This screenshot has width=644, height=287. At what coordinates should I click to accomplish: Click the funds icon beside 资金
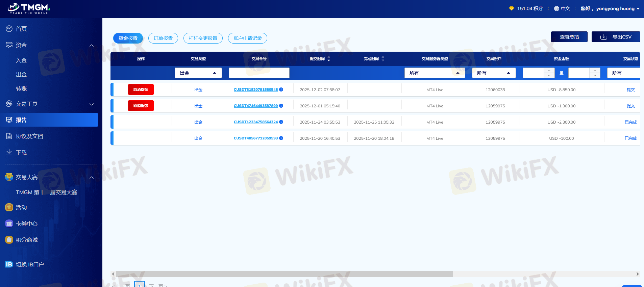click(9, 45)
